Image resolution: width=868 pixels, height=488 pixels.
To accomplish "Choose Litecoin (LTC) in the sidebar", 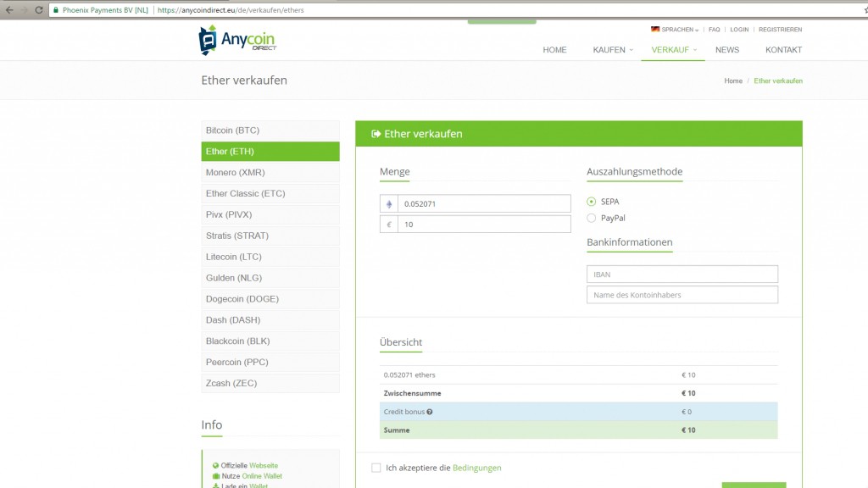I will point(270,257).
